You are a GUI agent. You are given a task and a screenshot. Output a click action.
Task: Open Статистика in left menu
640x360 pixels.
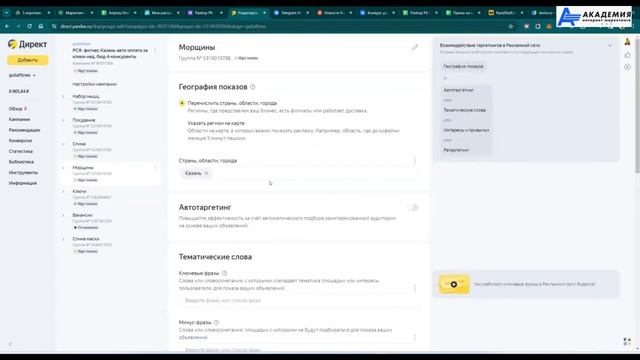[x=21, y=151]
